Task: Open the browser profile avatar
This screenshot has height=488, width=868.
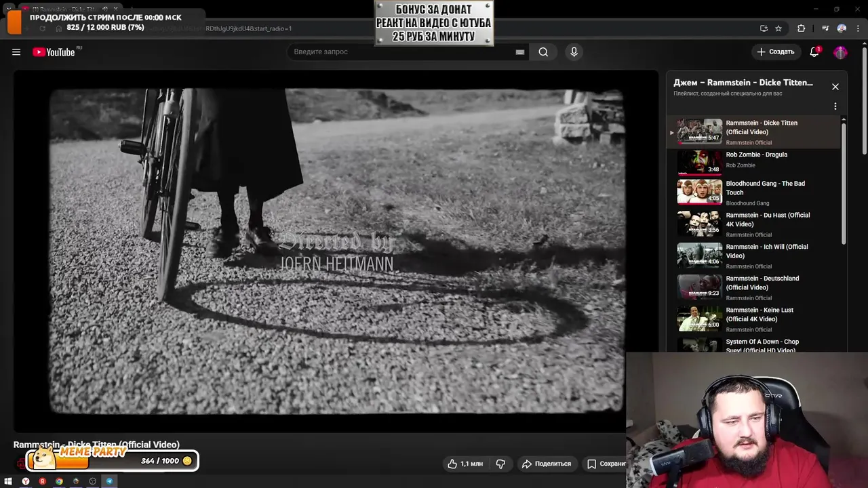Action: (x=842, y=28)
